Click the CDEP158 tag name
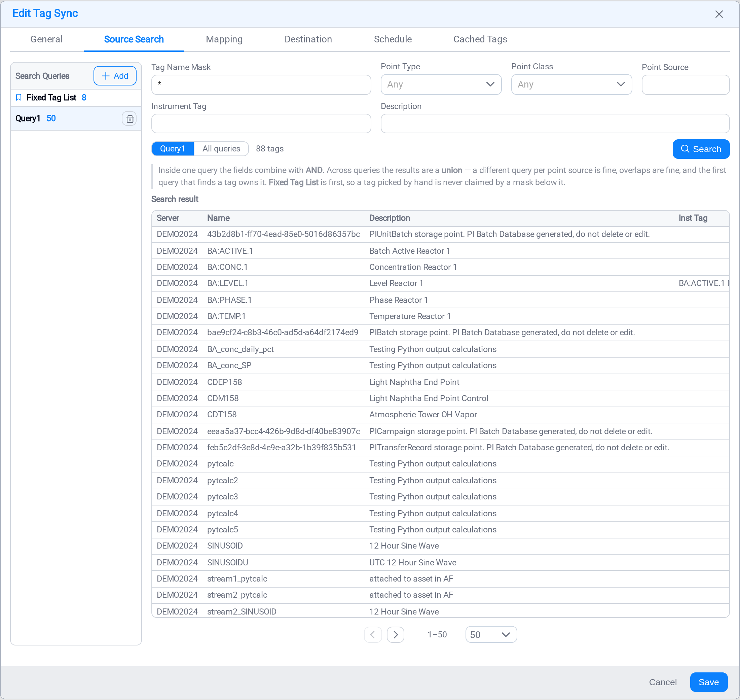Screen dimensions: 740x700 pos(225,382)
